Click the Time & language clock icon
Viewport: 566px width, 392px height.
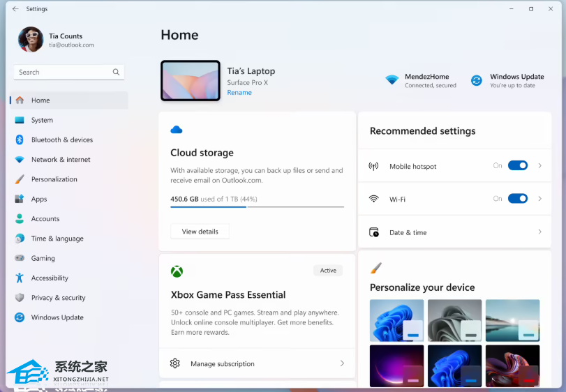pyautogui.click(x=20, y=239)
